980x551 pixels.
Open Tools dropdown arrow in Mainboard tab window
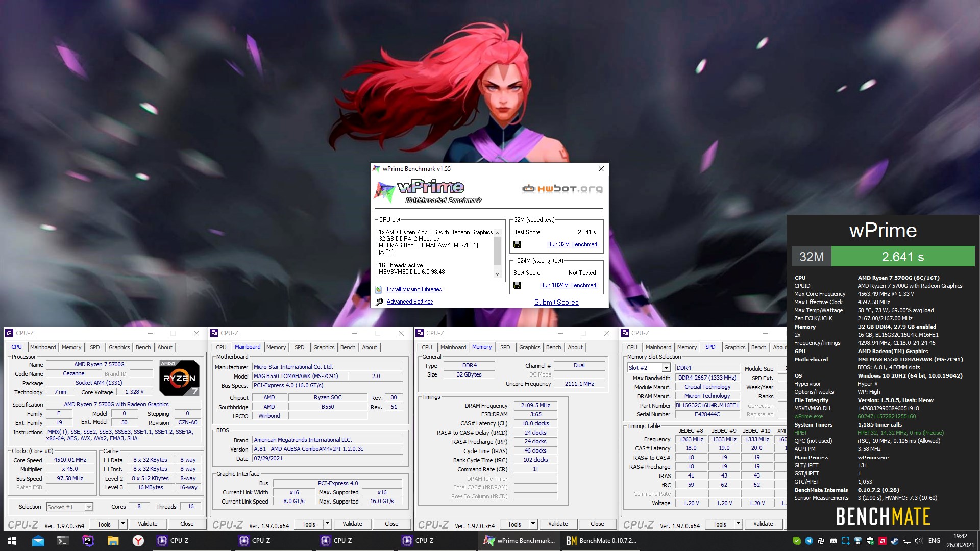pos(327,524)
